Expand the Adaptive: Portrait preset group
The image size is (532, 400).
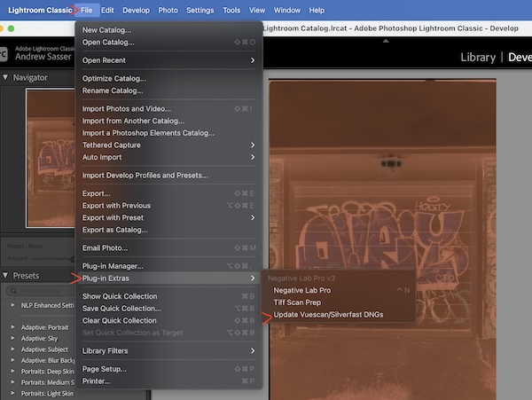tap(12, 326)
